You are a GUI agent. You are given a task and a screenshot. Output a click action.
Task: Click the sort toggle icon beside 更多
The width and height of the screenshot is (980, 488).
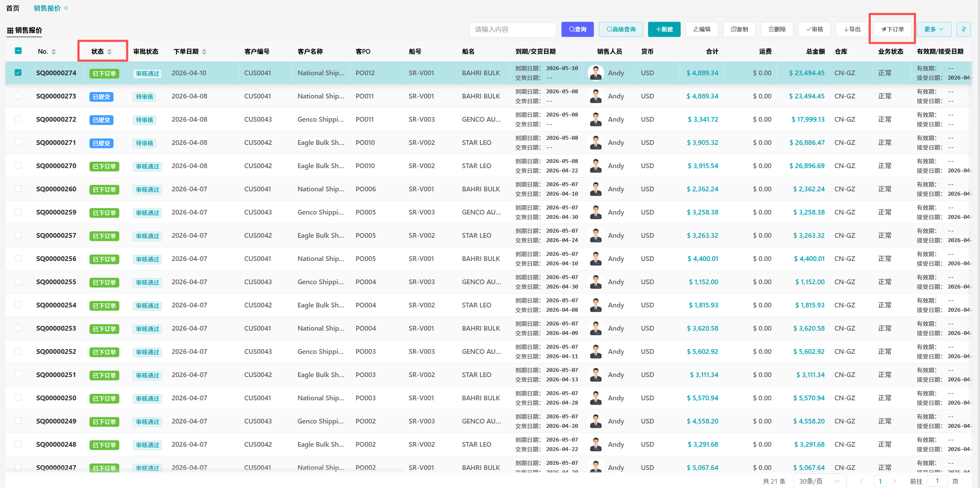964,29
